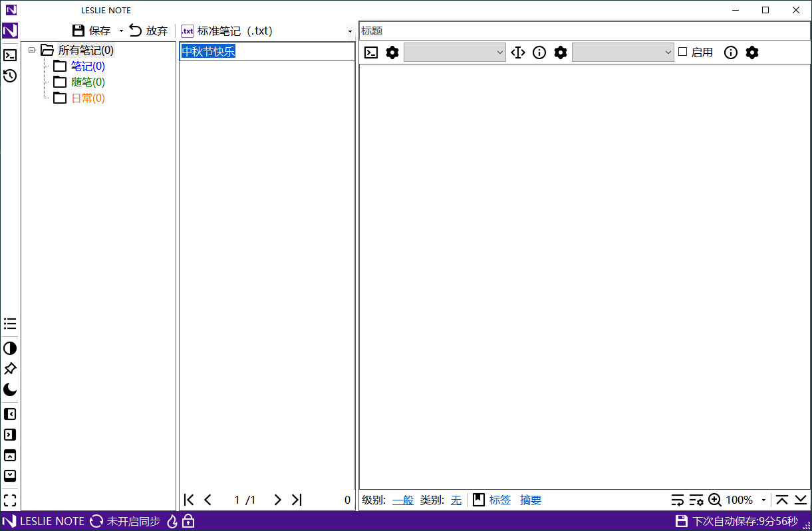
Task: Toggle dark mode moon icon
Action: [x=10, y=389]
